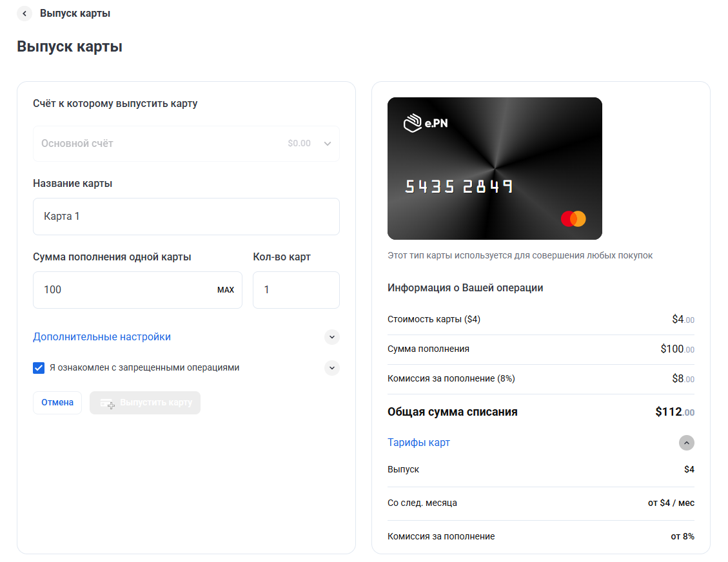Image resolution: width=728 pixels, height=562 pixels.
Task: Click the top-up amount input field
Action: pos(126,290)
